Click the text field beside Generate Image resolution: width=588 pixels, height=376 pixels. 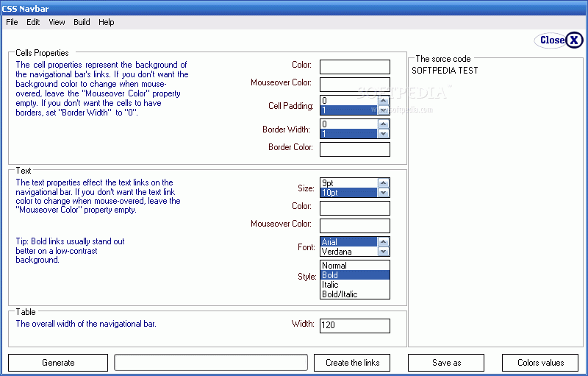click(x=211, y=363)
